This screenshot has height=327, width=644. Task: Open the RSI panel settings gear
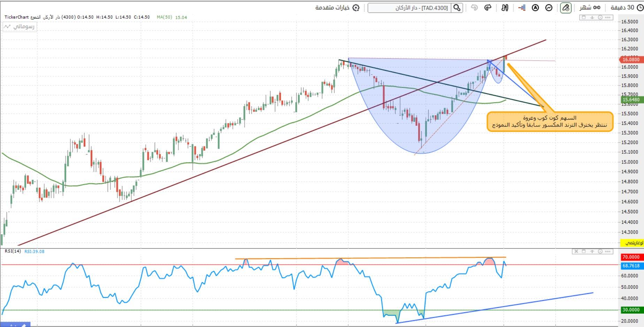(600, 251)
